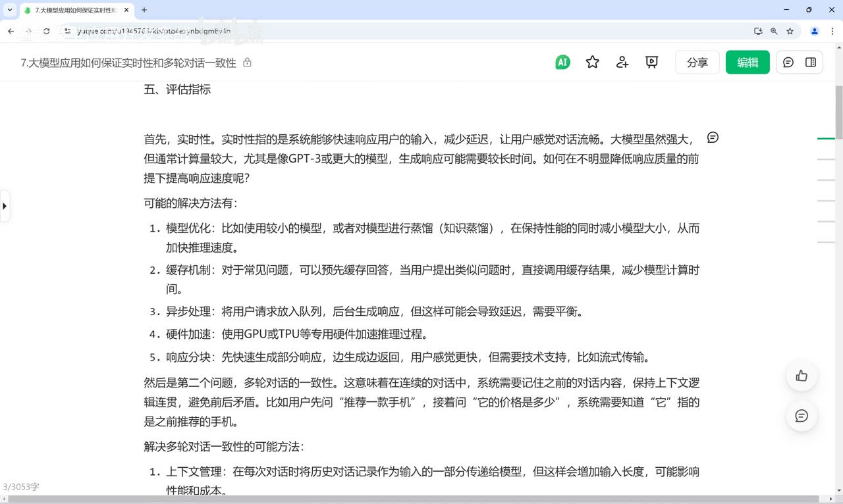Click the document title text
The image size is (843, 504).
coord(128,63)
